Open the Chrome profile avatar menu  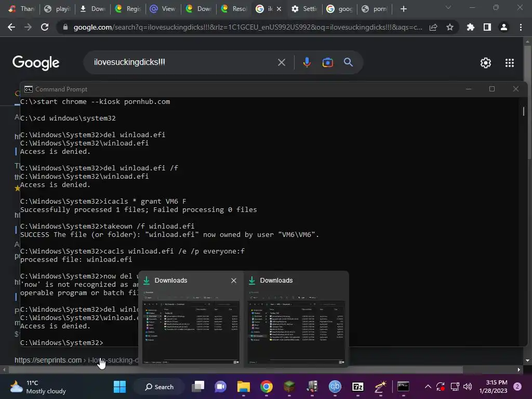tap(504, 27)
